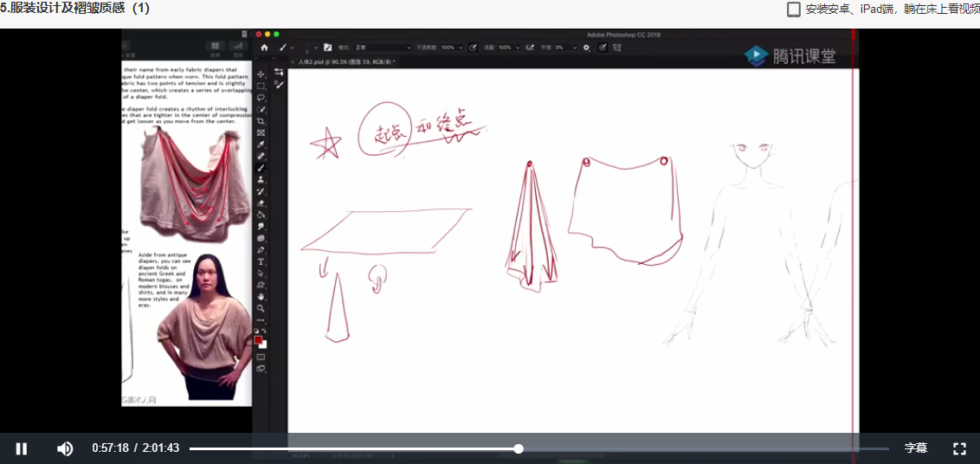Expand the flow 100% dropdown
The height and width of the screenshot is (464, 980).
(x=518, y=48)
